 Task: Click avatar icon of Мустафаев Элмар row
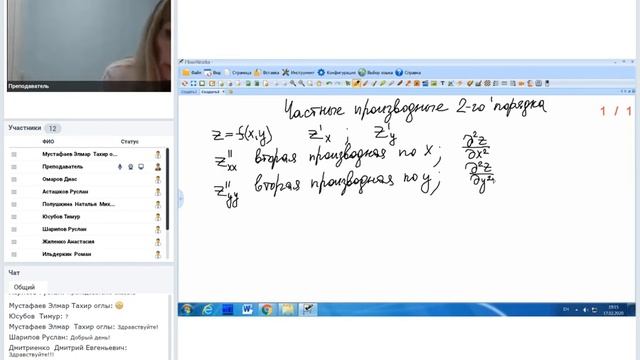tap(158, 154)
